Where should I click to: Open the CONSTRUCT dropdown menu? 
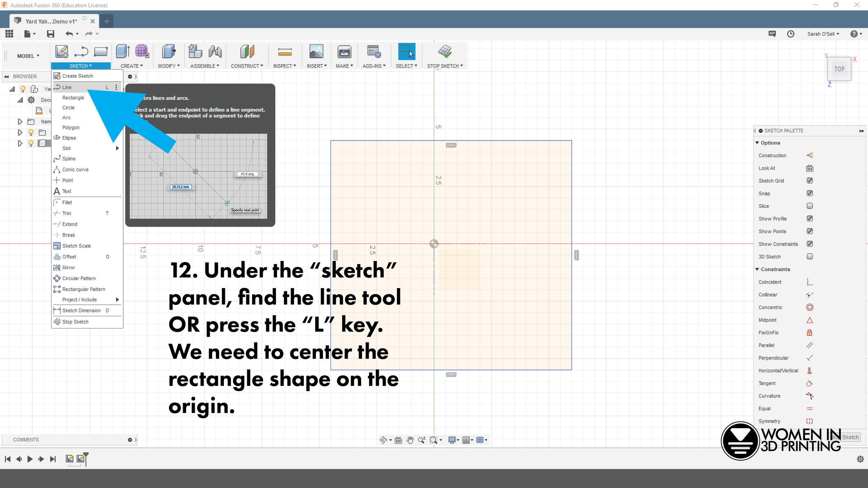247,66
